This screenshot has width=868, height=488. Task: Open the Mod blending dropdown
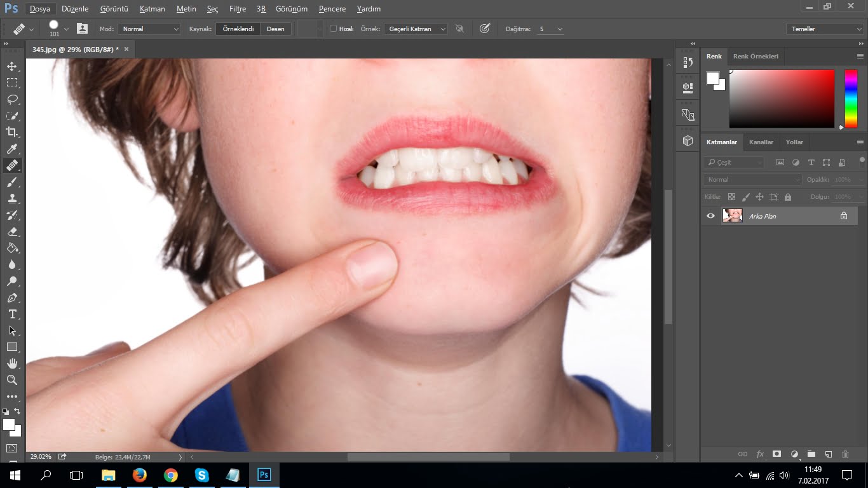pyautogui.click(x=149, y=29)
